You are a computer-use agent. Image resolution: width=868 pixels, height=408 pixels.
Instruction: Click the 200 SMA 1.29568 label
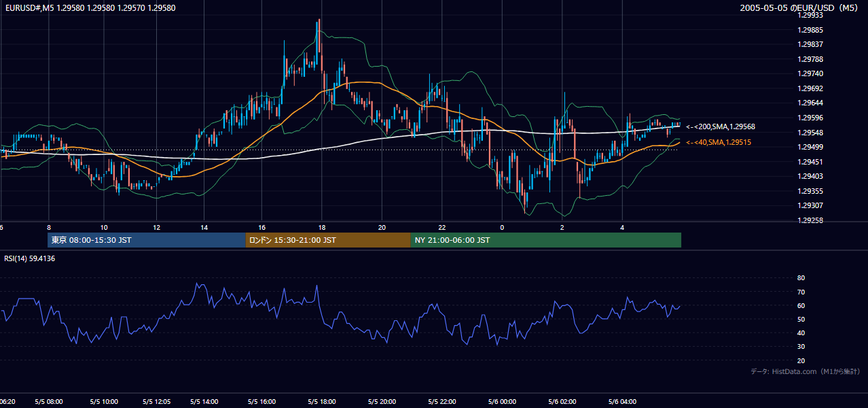[x=721, y=126]
